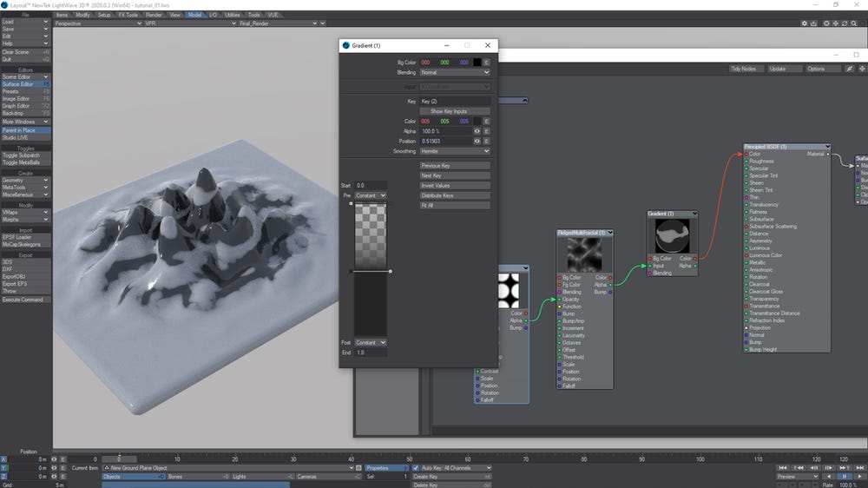Toggle the Position visibility eye in Gradient dialog
Viewport: 868px width, 488px height.
477,142
